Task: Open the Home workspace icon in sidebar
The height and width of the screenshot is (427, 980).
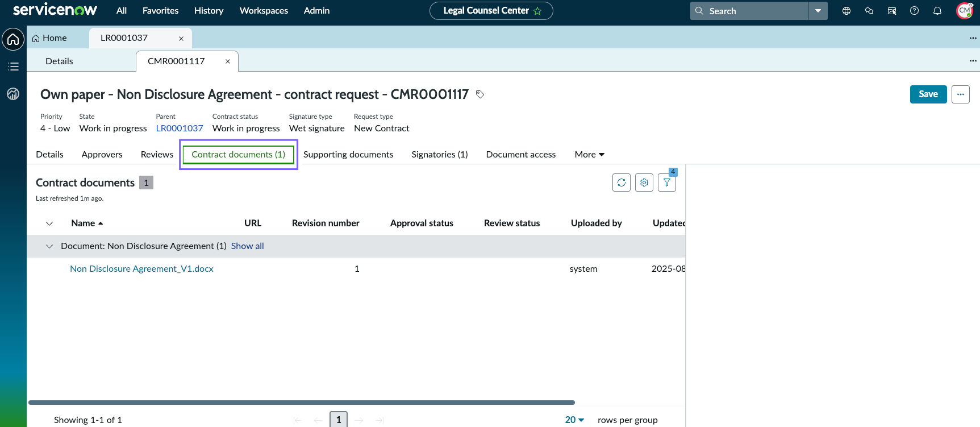Action: [x=13, y=39]
